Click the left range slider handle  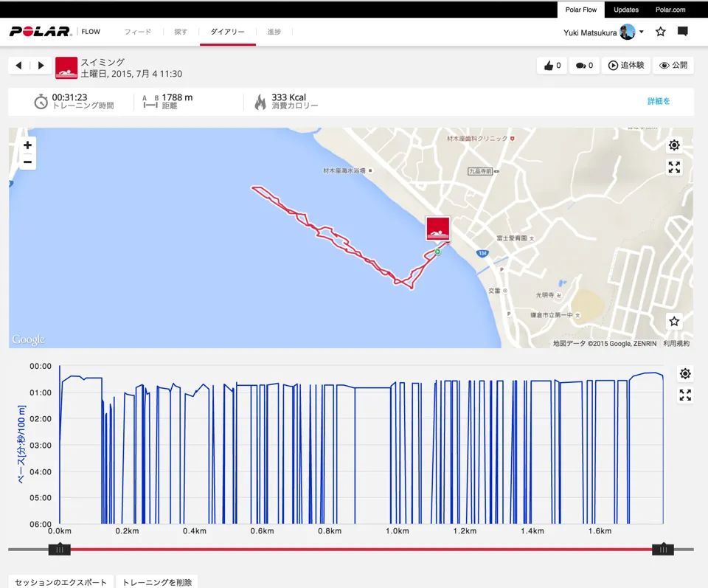tap(59, 549)
